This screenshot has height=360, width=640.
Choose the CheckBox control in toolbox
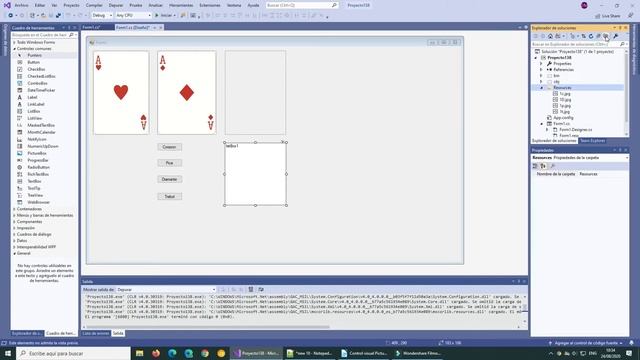[x=36, y=69]
